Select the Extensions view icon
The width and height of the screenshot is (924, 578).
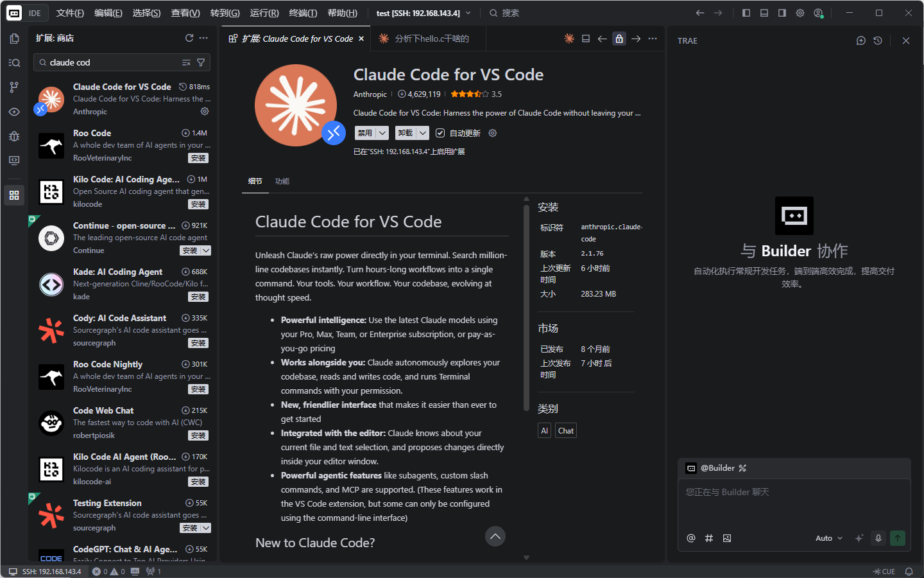point(14,195)
